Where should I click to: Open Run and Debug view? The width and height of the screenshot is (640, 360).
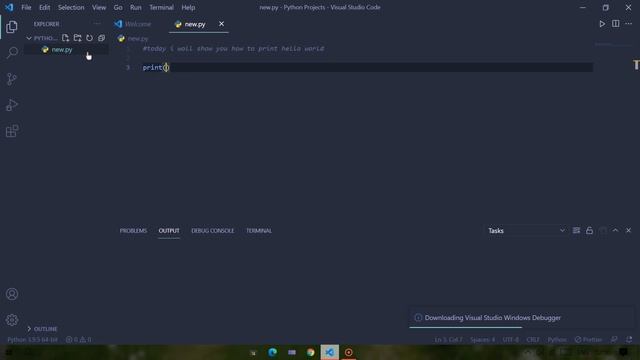pos(12,105)
